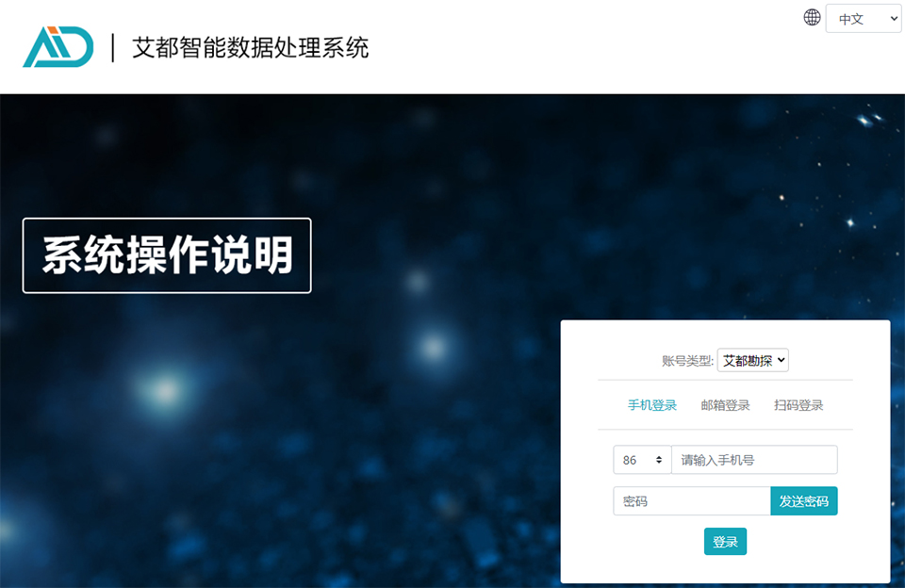Screen dimensions: 905x588
Task: Click the globe language icon
Action: [812, 17]
